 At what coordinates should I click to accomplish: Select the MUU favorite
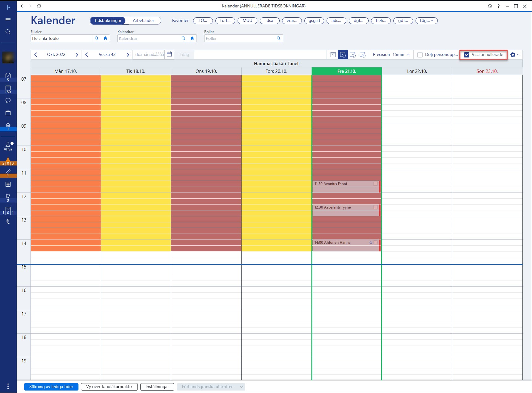click(x=247, y=21)
